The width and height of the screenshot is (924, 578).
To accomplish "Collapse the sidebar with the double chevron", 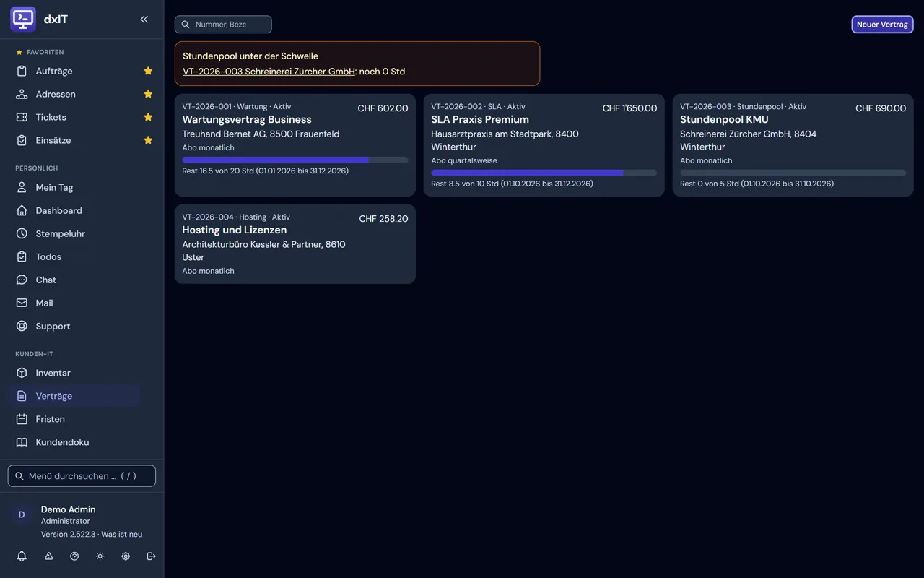I will point(144,20).
